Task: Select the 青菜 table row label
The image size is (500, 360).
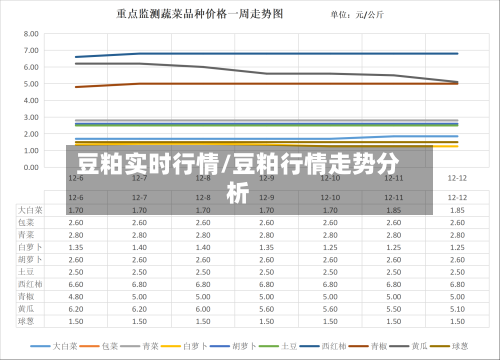Action: point(26,235)
